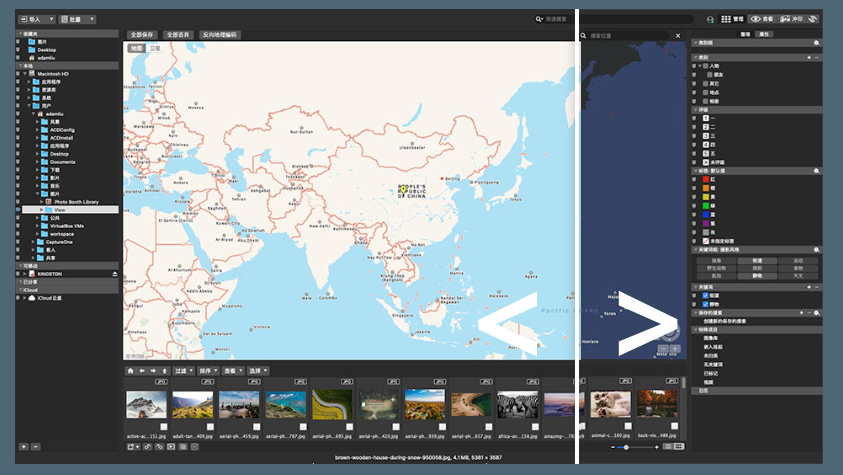Screen dimensions: 843x475
Task: Eject the KINGSTON drive
Action: (x=115, y=274)
